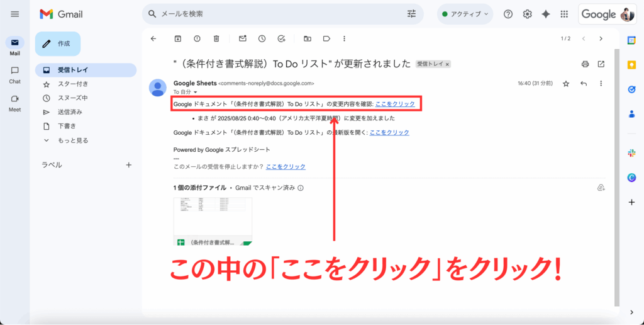Open message more options menu
The image size is (644, 325).
tap(601, 84)
